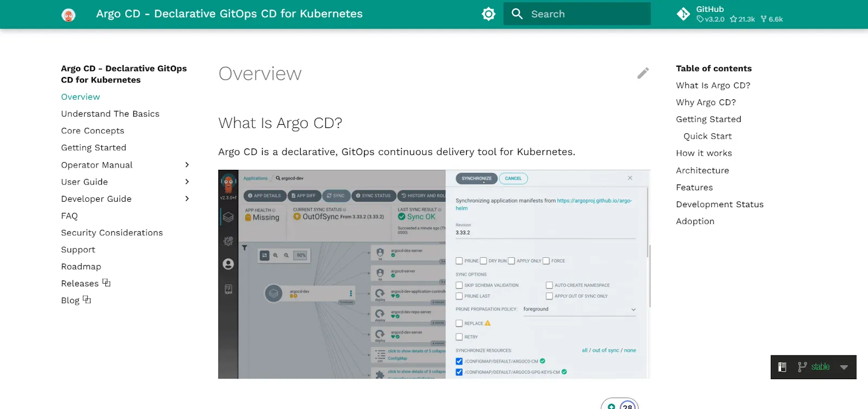Open the FAQ page
The image size is (868, 409).
(69, 216)
